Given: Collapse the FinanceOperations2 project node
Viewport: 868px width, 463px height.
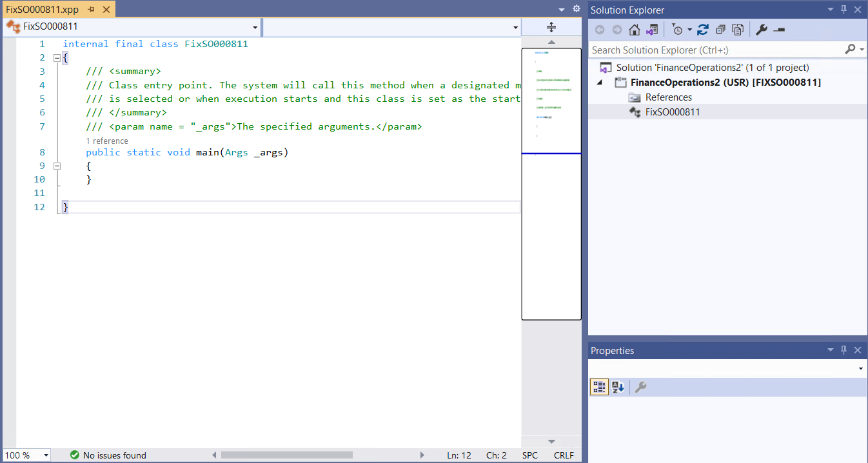Looking at the screenshot, I should pos(600,83).
